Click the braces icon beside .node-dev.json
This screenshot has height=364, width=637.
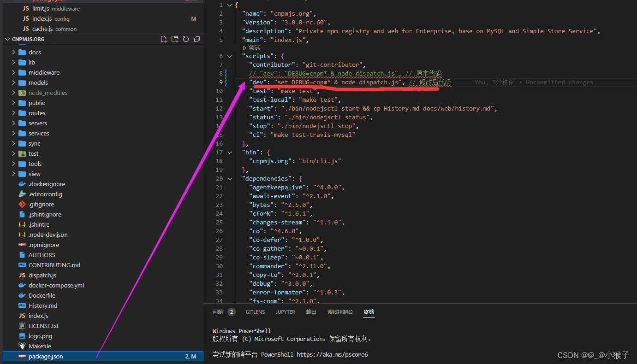[22, 235]
